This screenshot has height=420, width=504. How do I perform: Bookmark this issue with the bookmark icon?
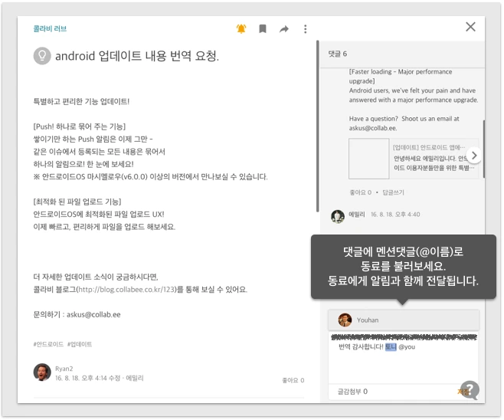263,29
